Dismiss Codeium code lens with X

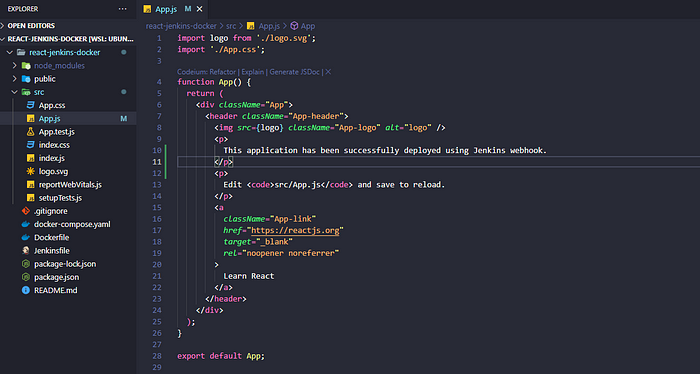pyautogui.click(x=328, y=72)
